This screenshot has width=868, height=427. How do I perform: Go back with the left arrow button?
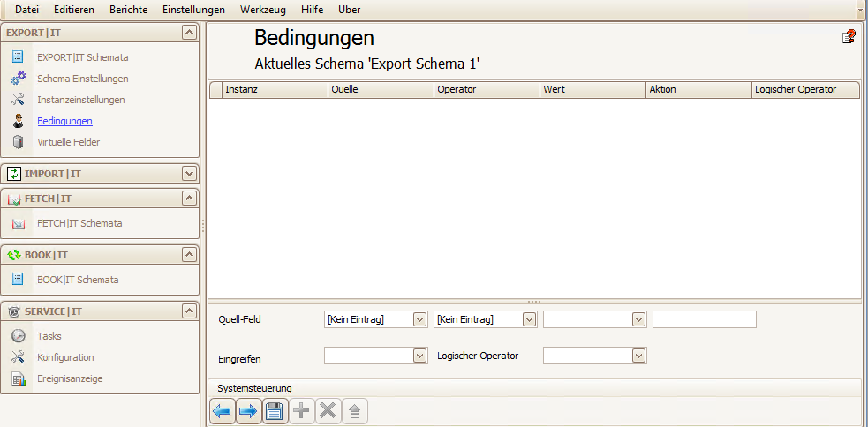[223, 411]
